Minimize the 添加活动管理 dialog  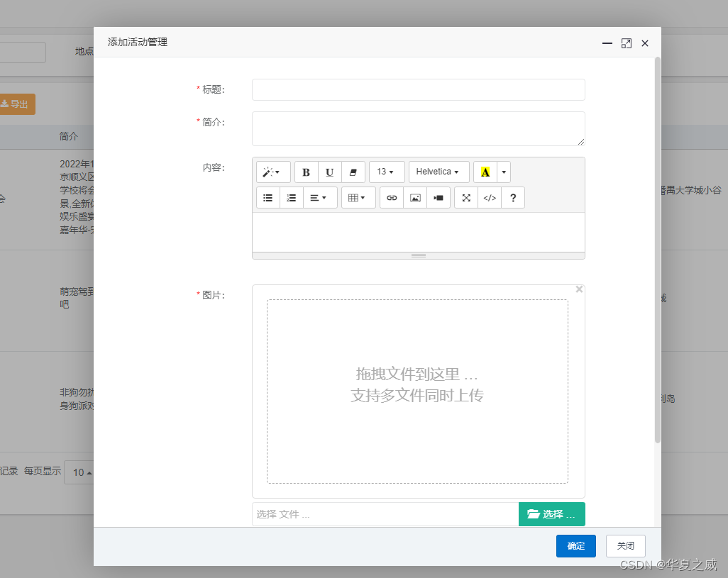(607, 43)
